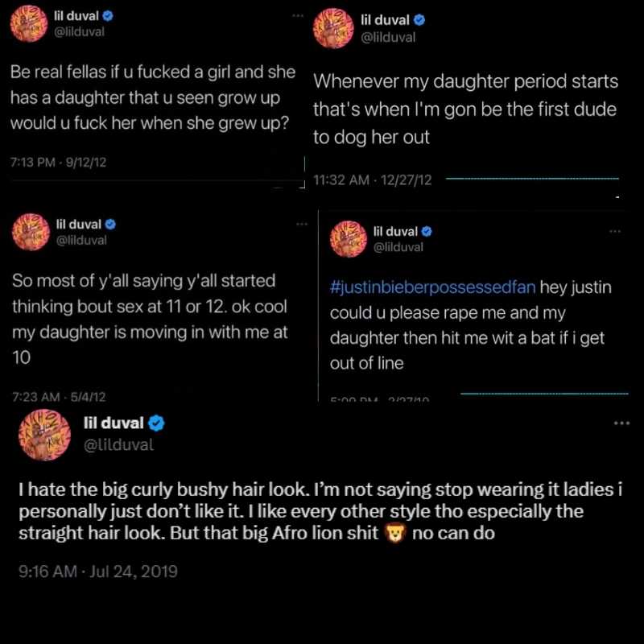This screenshot has height=644, width=644.
Task: Open the three-dot menu on the 5/4/12 tweet
Action: click(301, 225)
